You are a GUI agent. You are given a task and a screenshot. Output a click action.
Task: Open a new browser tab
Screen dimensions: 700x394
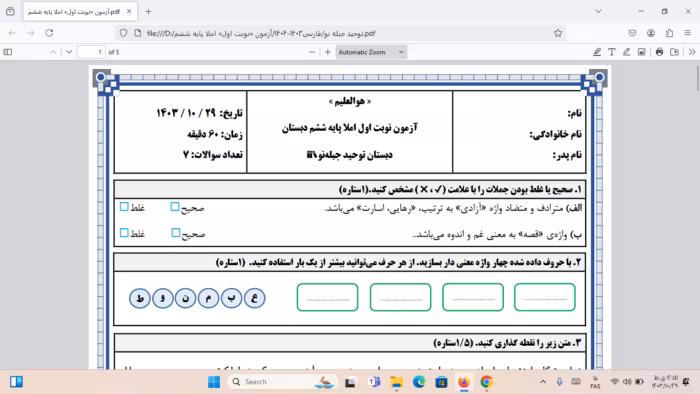(x=149, y=12)
